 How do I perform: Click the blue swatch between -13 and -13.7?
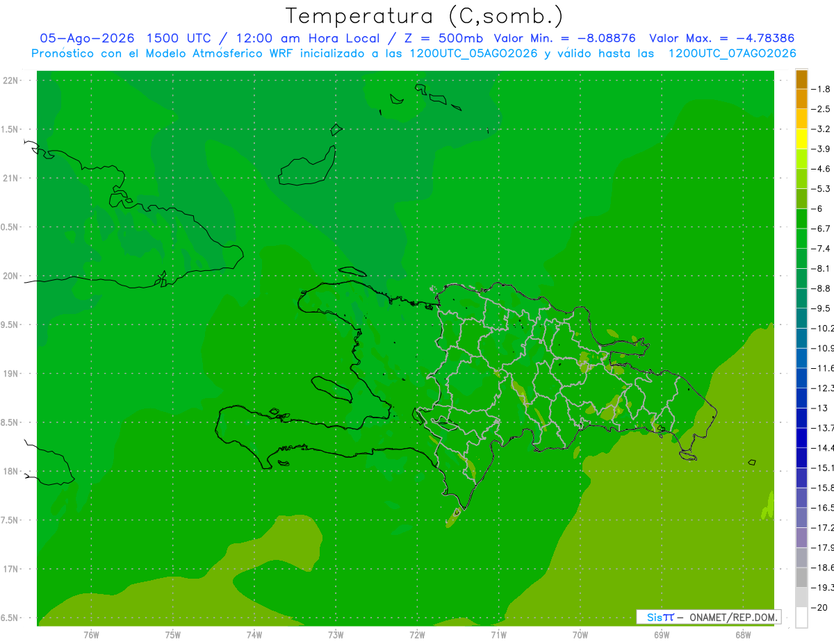tap(801, 418)
